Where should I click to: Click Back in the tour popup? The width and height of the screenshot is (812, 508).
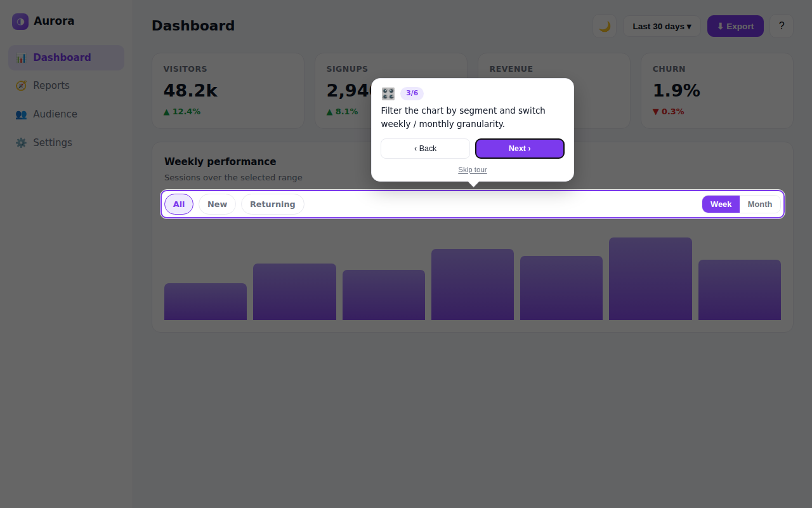click(425, 149)
